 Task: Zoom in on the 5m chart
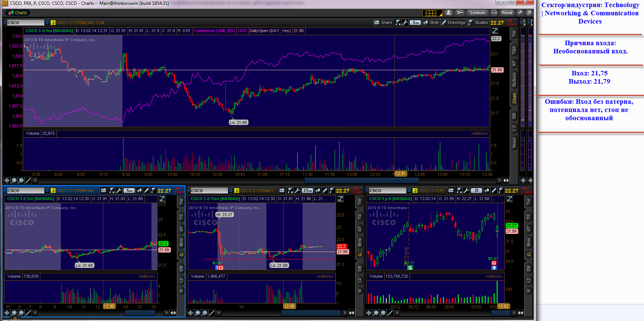tap(14, 313)
